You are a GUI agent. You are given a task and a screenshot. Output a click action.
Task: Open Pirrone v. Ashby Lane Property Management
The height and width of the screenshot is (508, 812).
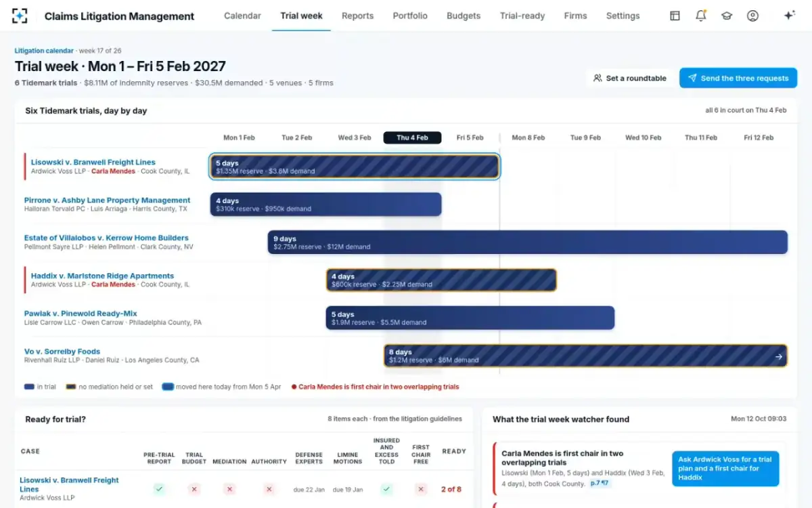pos(107,200)
